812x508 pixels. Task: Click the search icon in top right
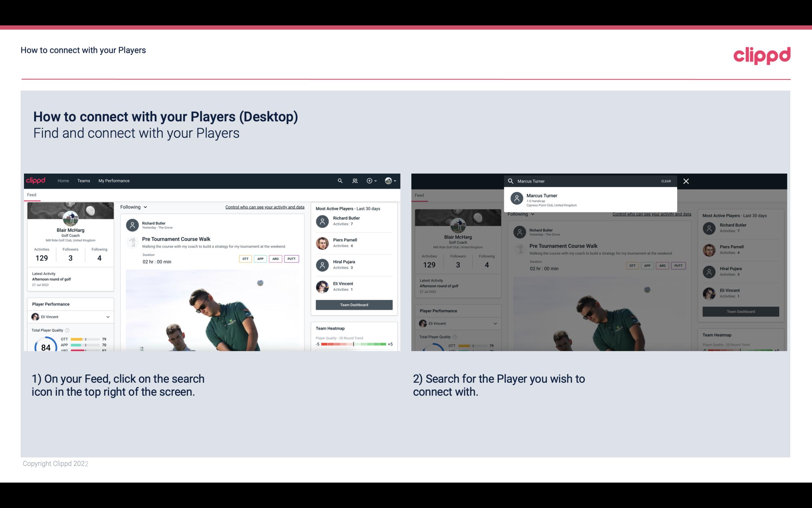339,181
